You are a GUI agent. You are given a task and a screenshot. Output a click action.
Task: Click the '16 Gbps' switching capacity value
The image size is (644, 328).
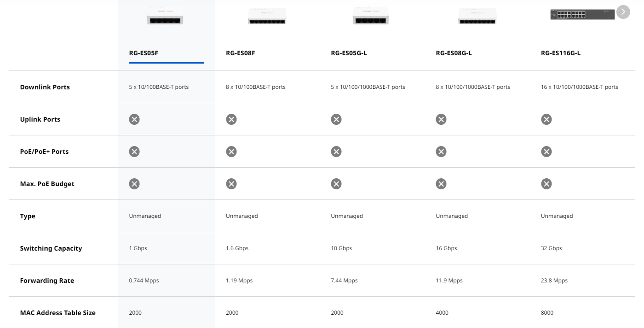(446, 248)
